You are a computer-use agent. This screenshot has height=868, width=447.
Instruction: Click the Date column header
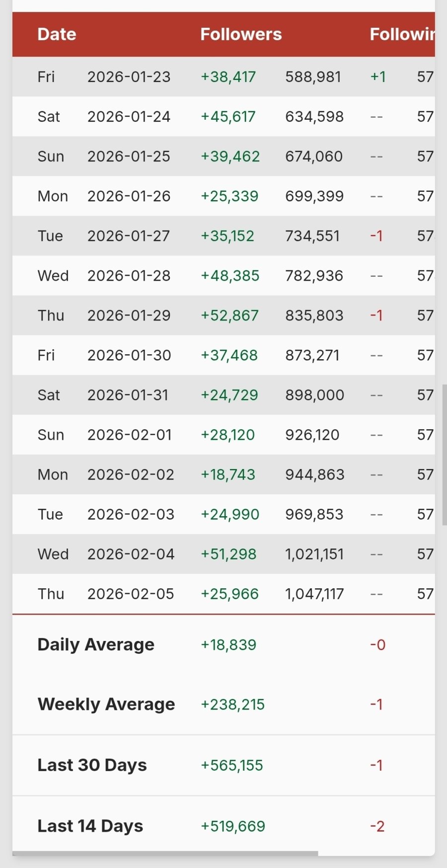coord(57,34)
